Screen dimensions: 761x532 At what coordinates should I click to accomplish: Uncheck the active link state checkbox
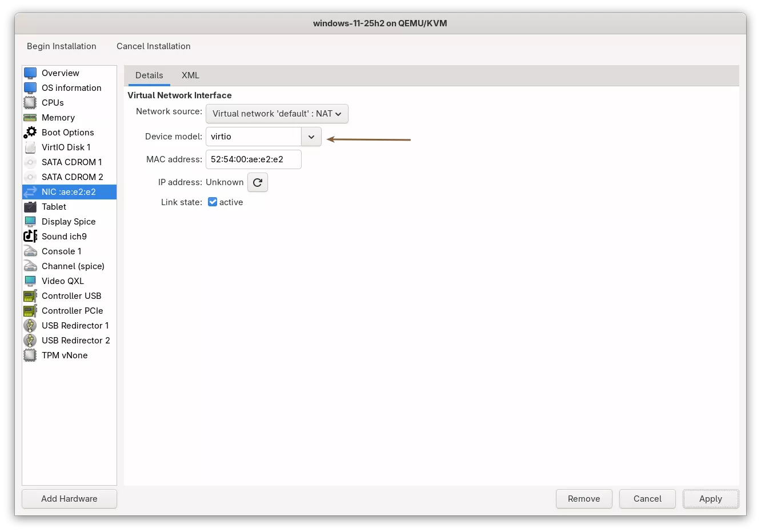pyautogui.click(x=212, y=202)
